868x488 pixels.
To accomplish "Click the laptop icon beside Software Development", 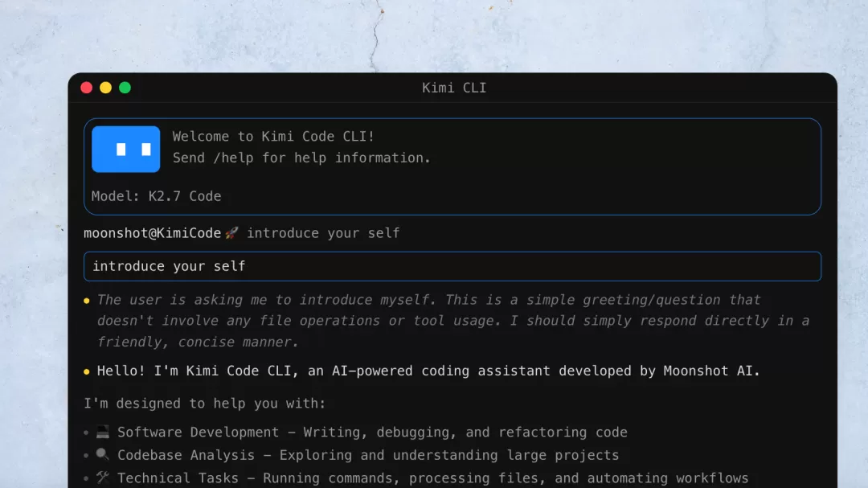I will [x=102, y=432].
